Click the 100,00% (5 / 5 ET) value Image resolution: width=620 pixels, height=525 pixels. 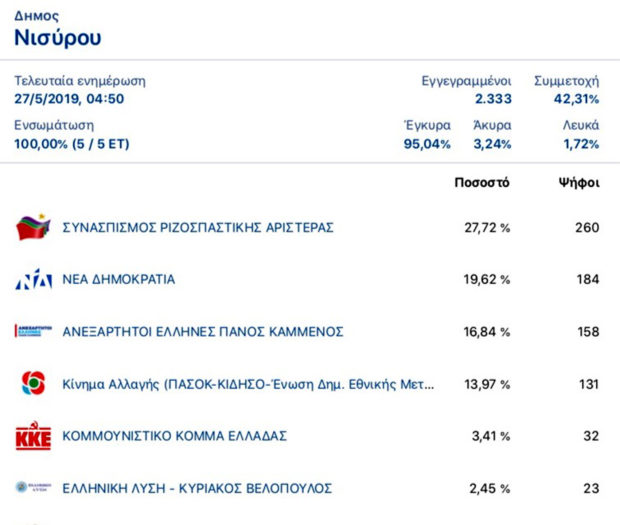[x=72, y=144]
